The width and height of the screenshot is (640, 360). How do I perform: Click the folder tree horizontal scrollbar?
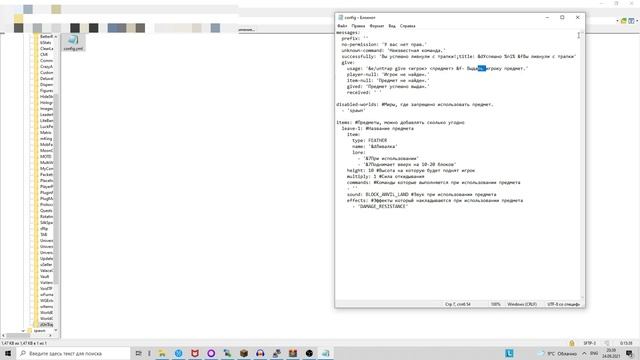coord(17,336)
